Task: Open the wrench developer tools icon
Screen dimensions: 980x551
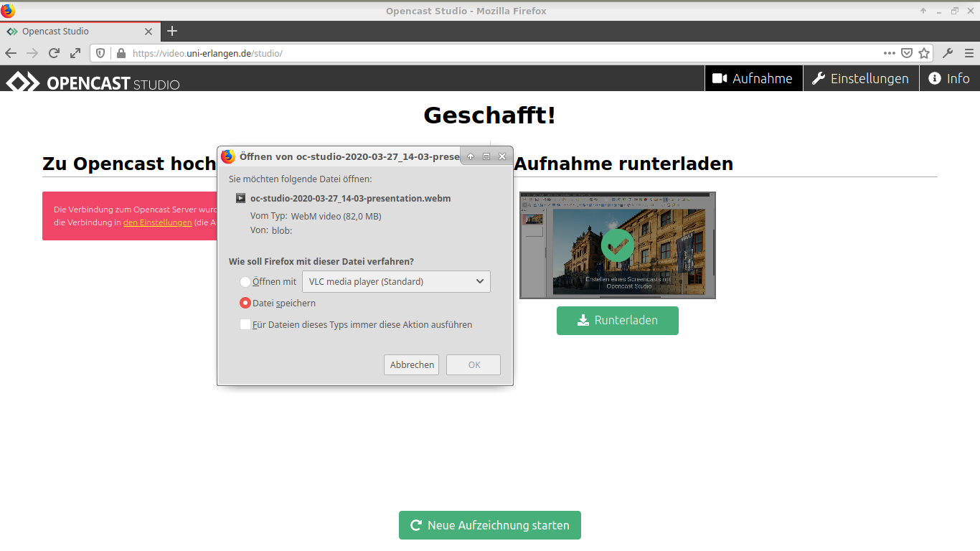Action: coord(948,53)
